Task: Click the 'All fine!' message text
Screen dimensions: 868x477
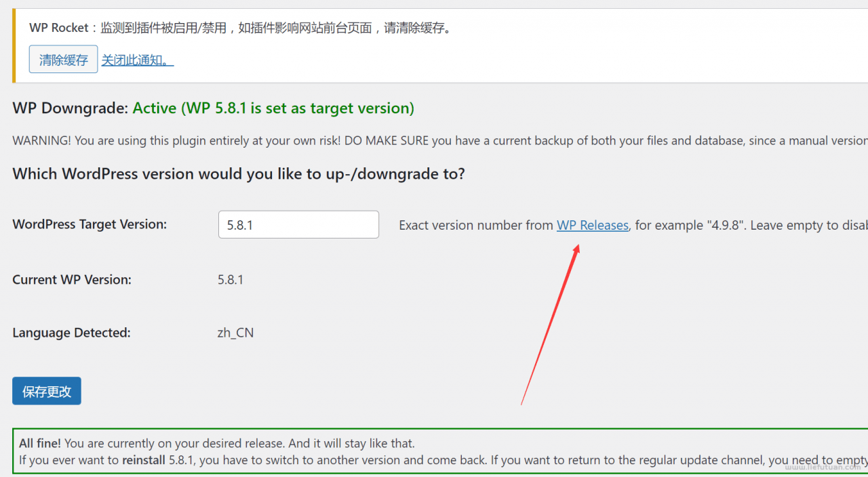Action: click(x=217, y=444)
